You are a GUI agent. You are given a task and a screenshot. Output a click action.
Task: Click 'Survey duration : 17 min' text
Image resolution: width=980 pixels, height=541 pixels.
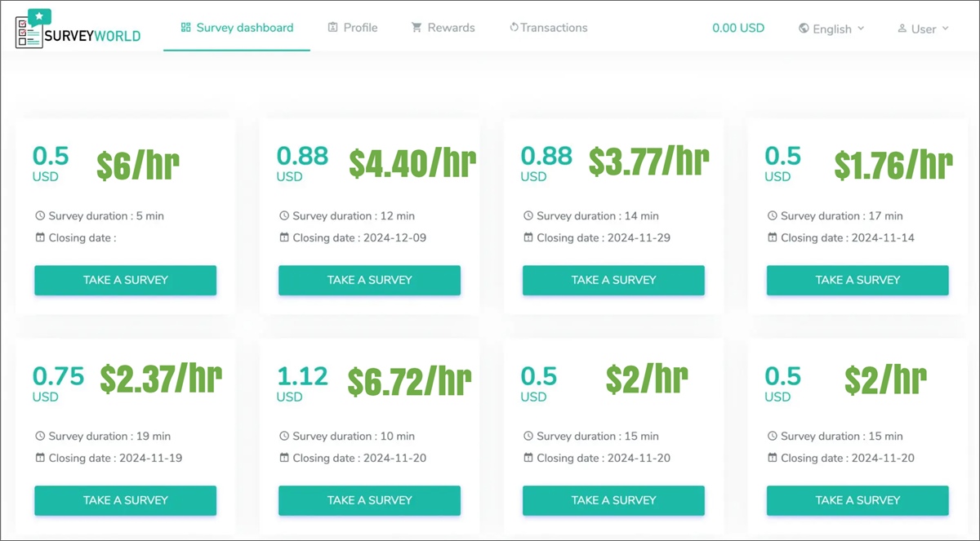(x=842, y=216)
